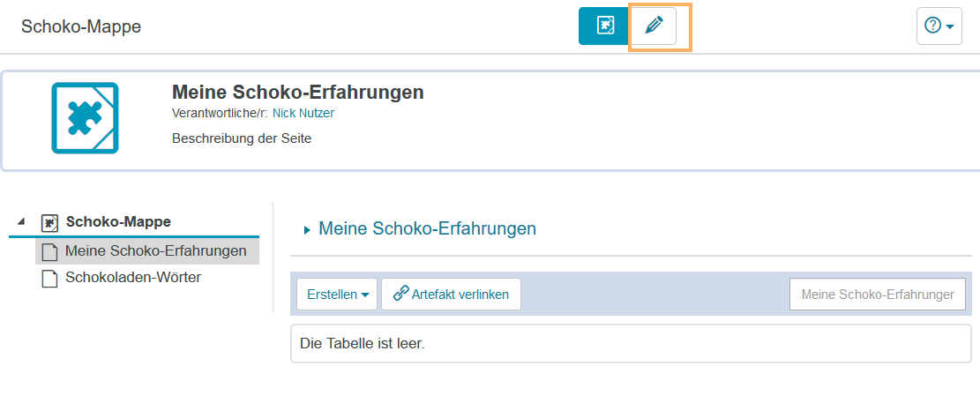Click page icon next to Schokoladen-Wörter
The image size is (980, 418).
pyautogui.click(x=50, y=278)
